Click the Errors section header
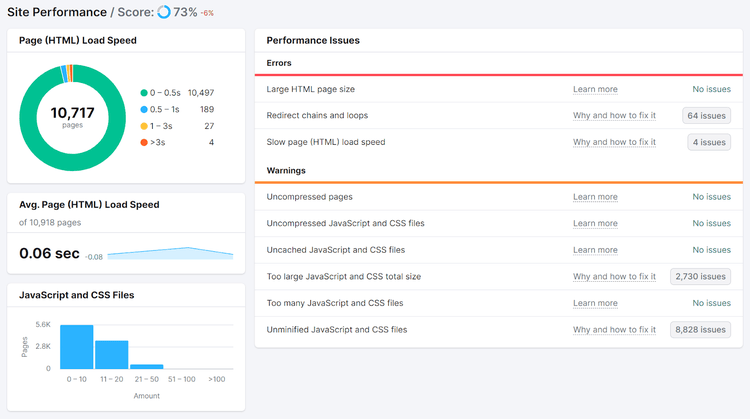The width and height of the screenshot is (750, 419). pyautogui.click(x=279, y=63)
